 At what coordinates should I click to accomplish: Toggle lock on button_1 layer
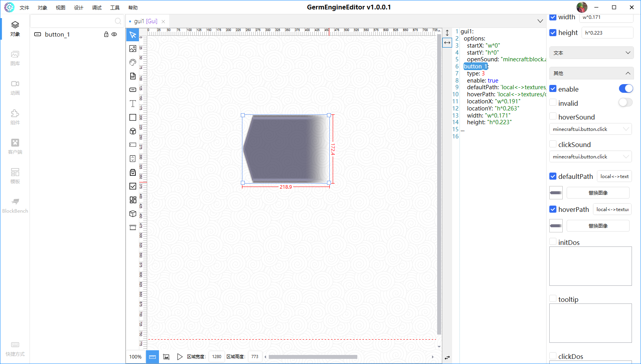[x=106, y=35]
